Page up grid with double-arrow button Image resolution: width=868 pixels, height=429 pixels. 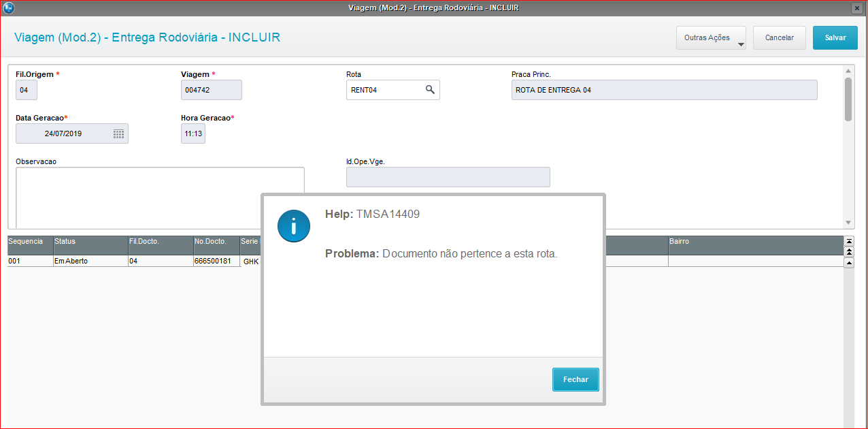click(848, 252)
